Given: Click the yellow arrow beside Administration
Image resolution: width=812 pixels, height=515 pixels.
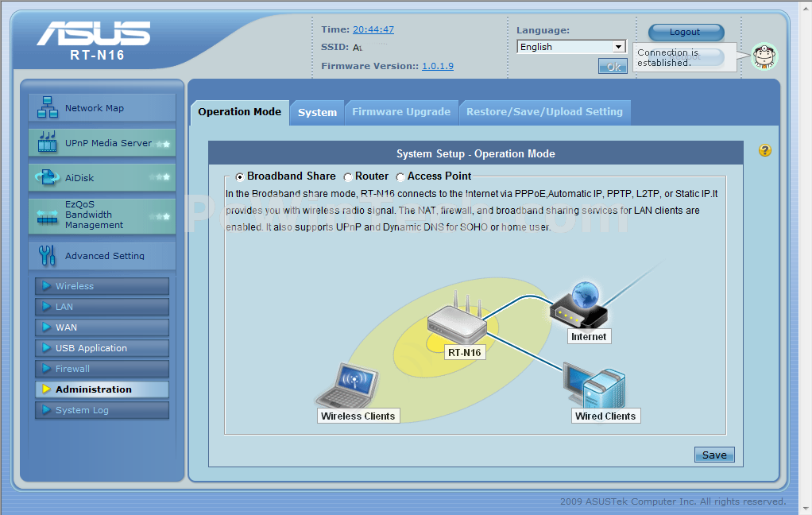Looking at the screenshot, I should click(x=47, y=389).
